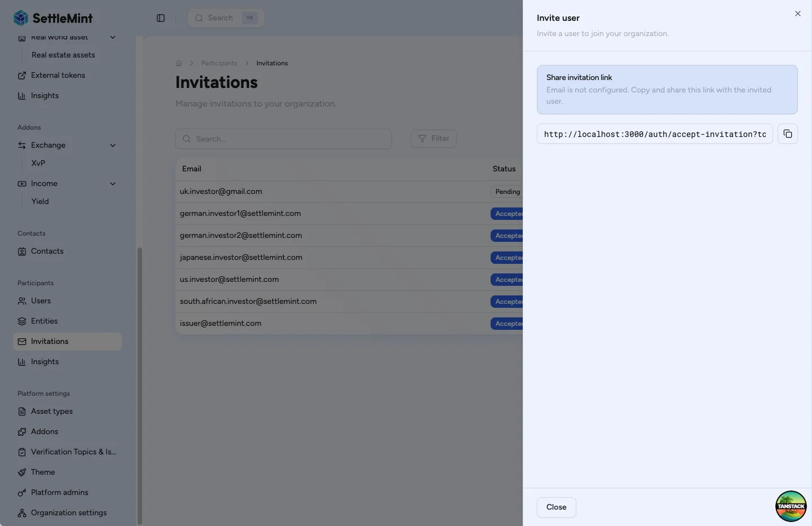Open Entities via its layers icon
The width and height of the screenshot is (812, 526).
coord(21,321)
